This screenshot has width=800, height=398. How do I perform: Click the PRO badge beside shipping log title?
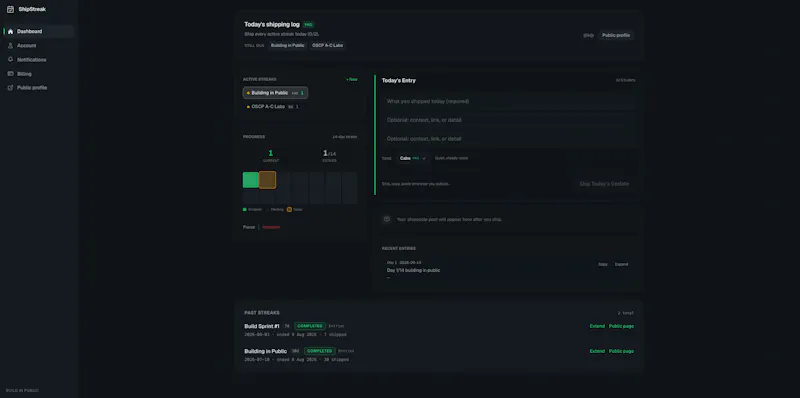[x=308, y=24]
